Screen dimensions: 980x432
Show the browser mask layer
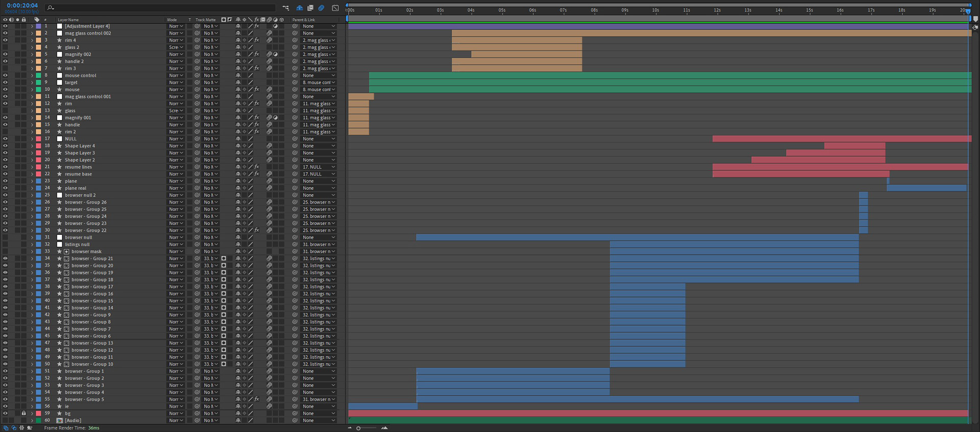pyautogui.click(x=5, y=251)
